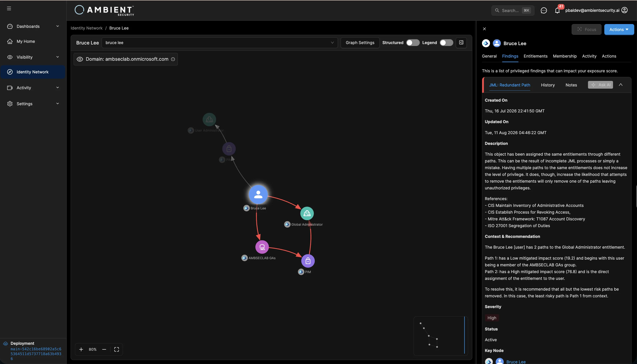Select the faded User Administrator node
This screenshot has width=637, height=364.
click(x=209, y=120)
